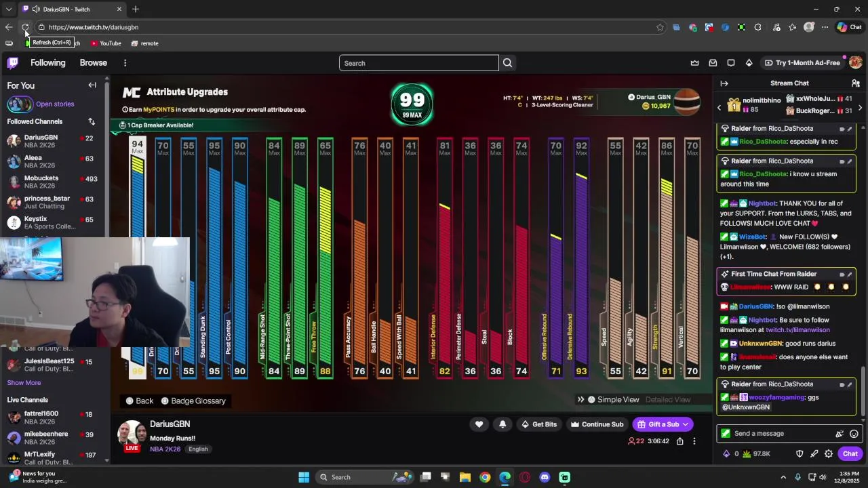Open the Twitch home logo
The image size is (868, 488).
(x=13, y=63)
